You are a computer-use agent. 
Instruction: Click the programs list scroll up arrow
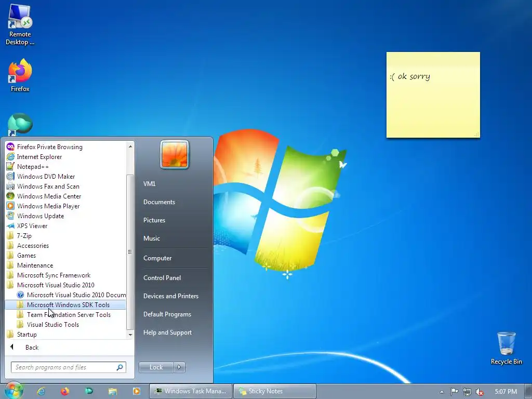[130, 147]
